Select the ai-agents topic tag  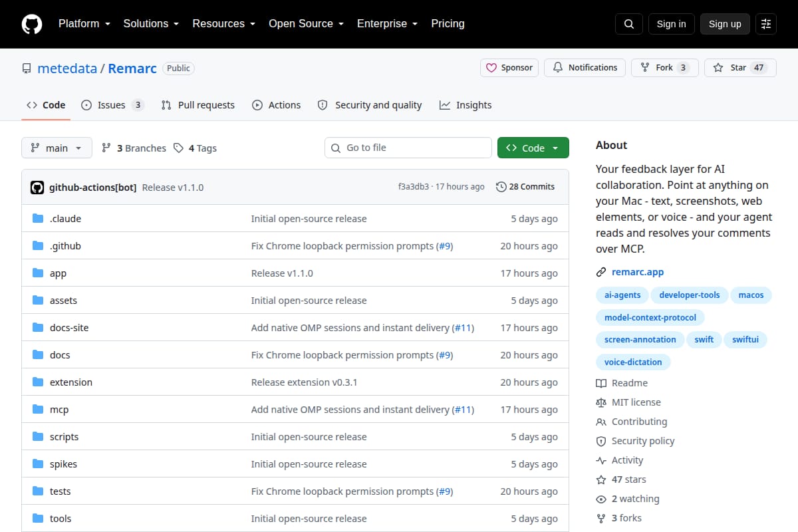[x=622, y=295]
